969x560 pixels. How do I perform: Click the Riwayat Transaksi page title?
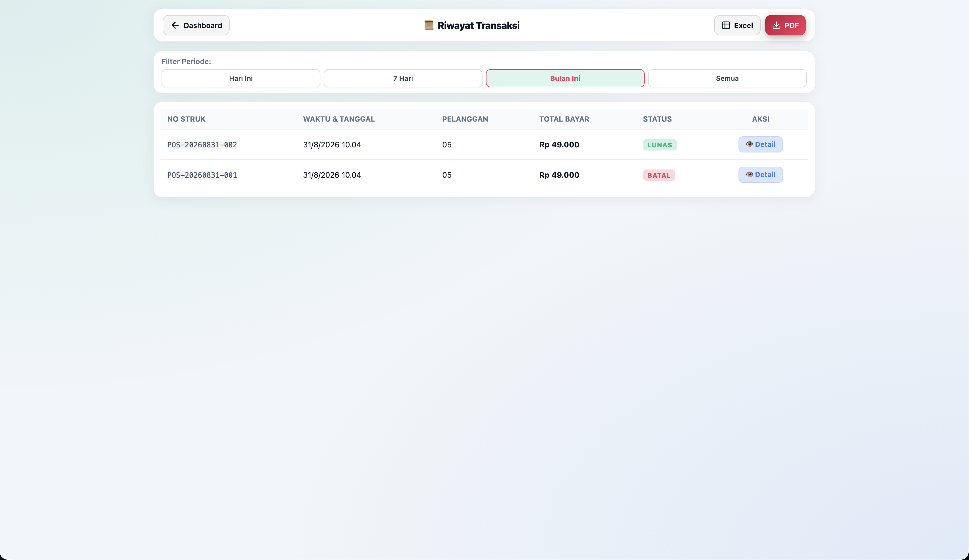click(478, 26)
